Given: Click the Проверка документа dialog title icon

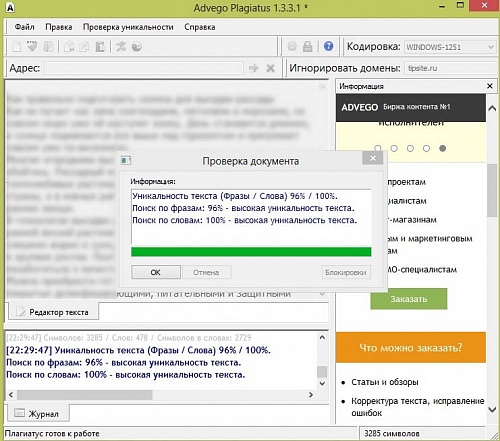Looking at the screenshot, I should click(126, 161).
